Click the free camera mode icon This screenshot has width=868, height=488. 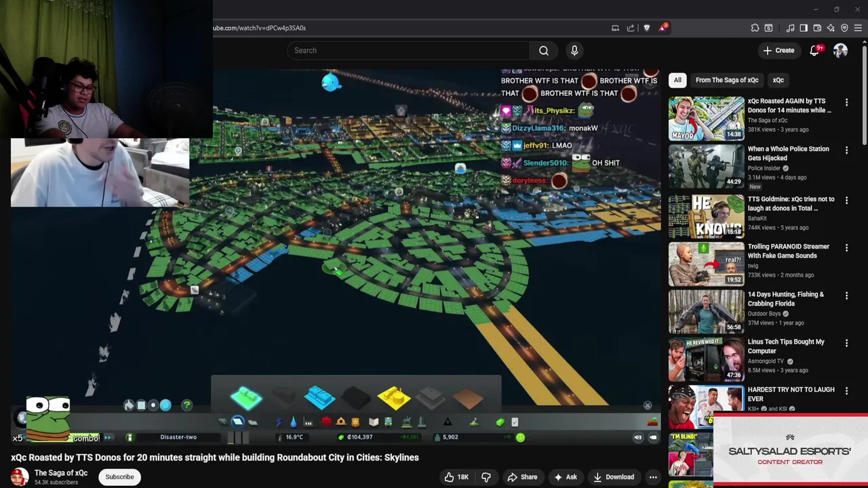(x=652, y=437)
